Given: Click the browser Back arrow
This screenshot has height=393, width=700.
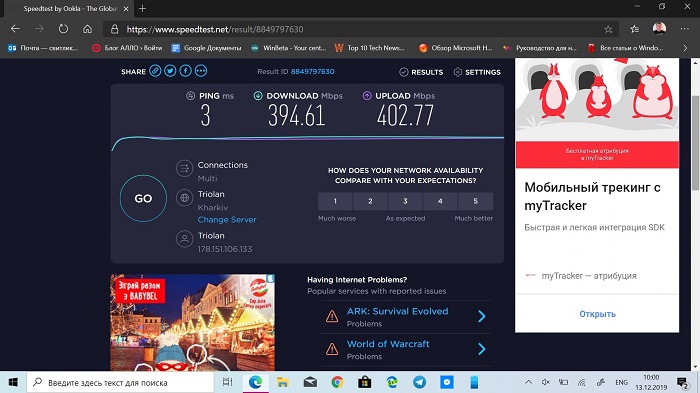Looking at the screenshot, I should (16, 29).
